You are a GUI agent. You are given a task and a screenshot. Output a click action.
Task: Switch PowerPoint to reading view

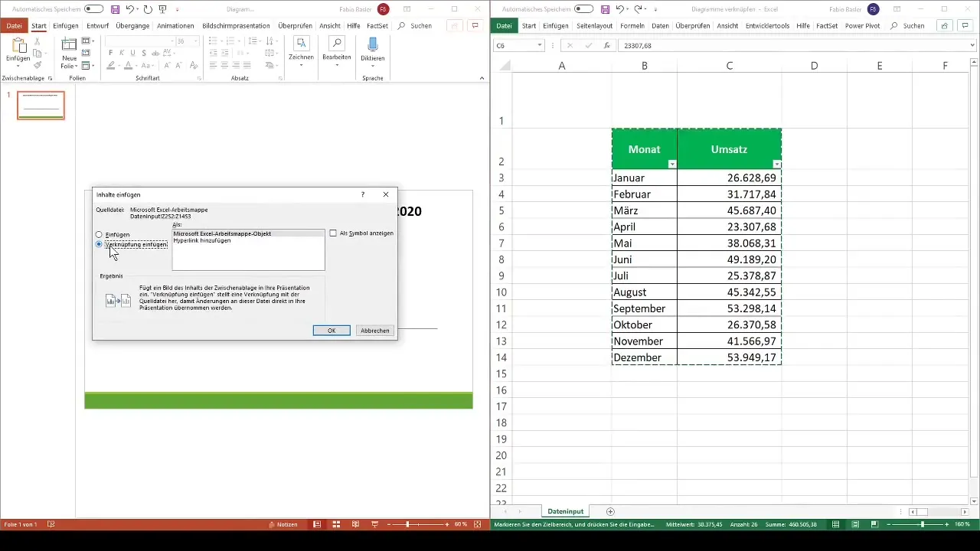click(x=355, y=524)
